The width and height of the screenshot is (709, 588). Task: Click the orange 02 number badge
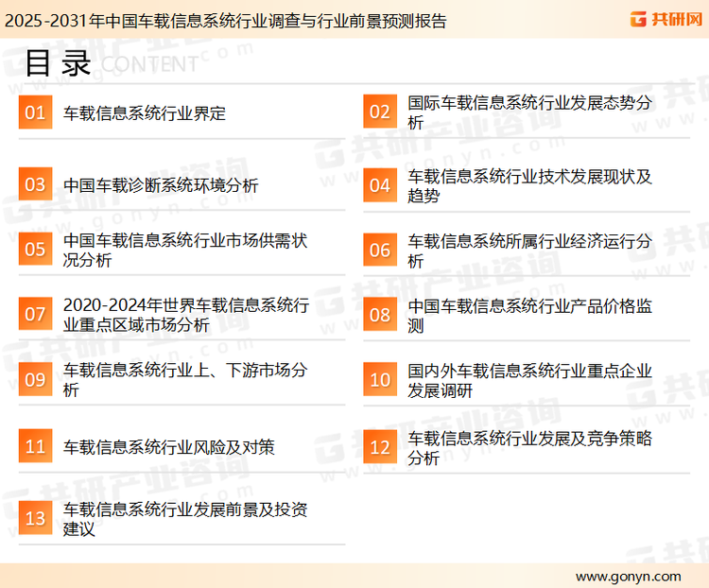tap(380, 112)
